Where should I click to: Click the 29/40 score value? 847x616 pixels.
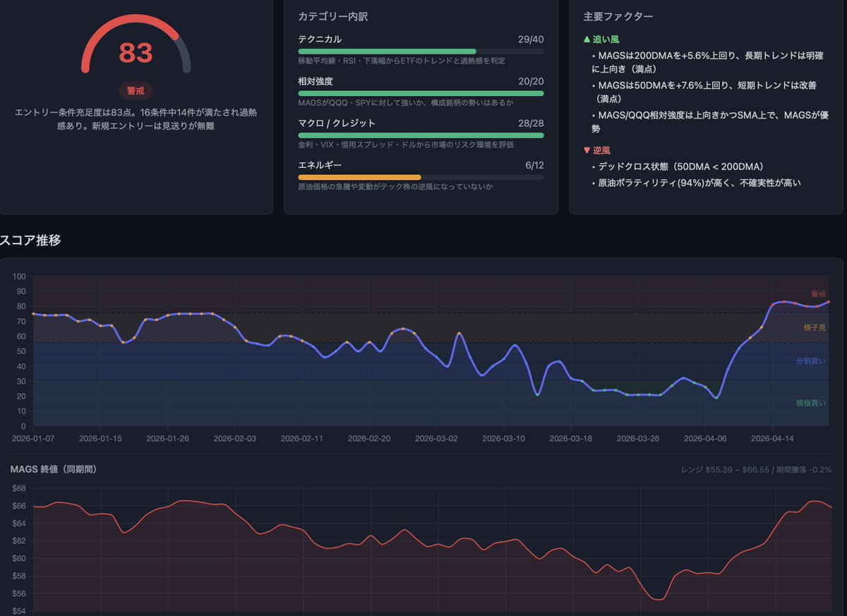tap(531, 40)
